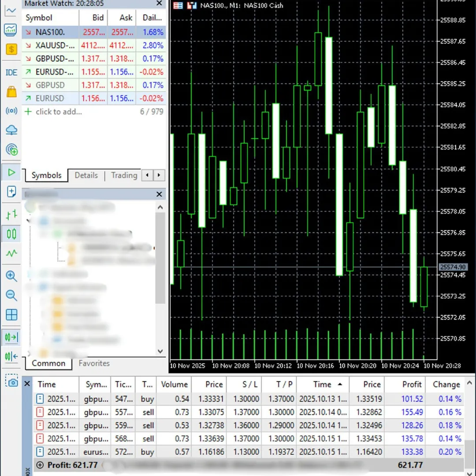Screen dimensions: 476x476
Task: Expand the Profit 621.77 summary row
Action: pos(41,465)
